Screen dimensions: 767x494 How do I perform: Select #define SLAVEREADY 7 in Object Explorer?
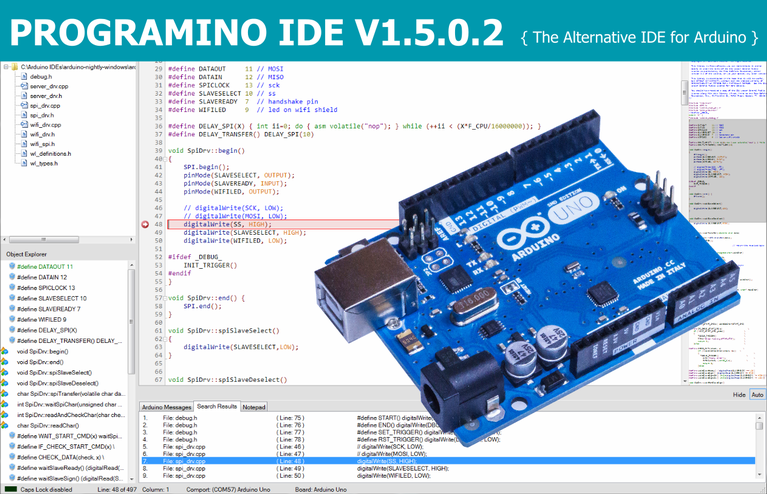(x=48, y=309)
